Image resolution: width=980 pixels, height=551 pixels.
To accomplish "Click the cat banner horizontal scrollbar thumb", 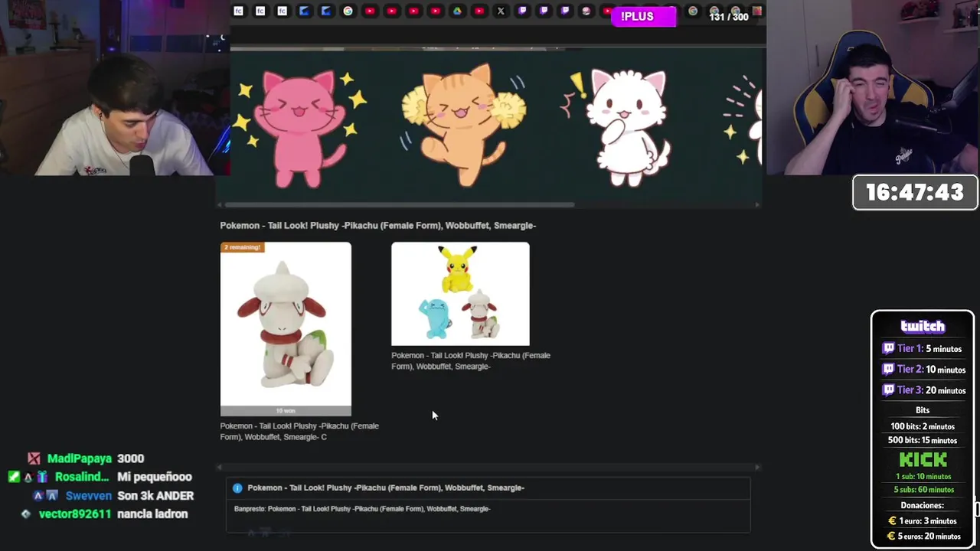I will [400, 204].
